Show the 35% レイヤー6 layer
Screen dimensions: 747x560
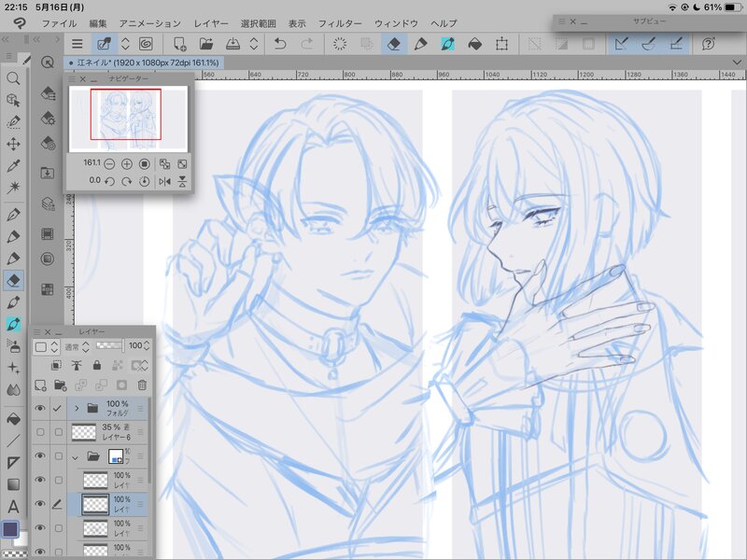point(40,432)
